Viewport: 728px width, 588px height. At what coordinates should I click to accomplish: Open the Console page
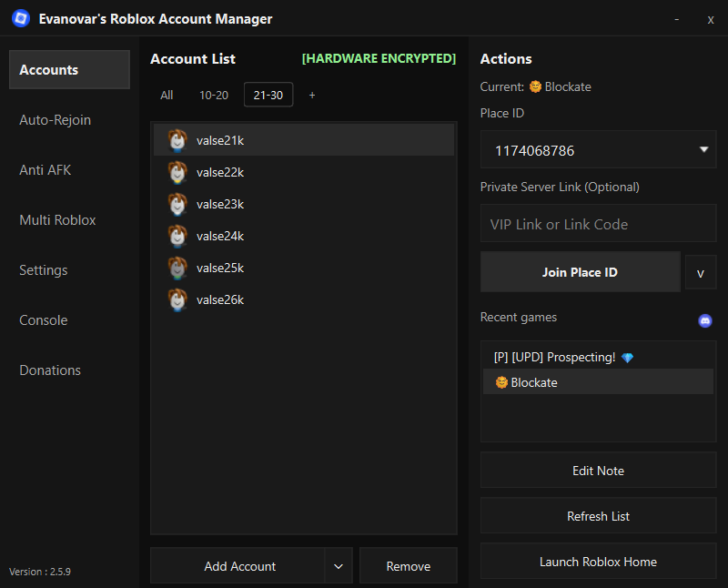point(43,320)
